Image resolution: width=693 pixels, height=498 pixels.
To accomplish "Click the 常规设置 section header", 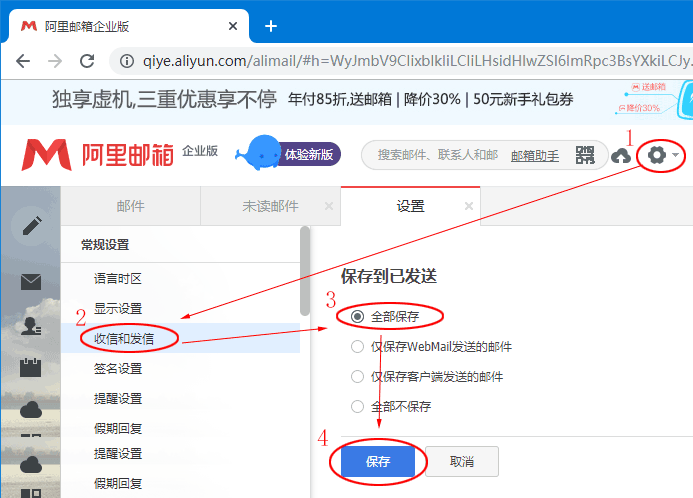I will click(x=105, y=244).
